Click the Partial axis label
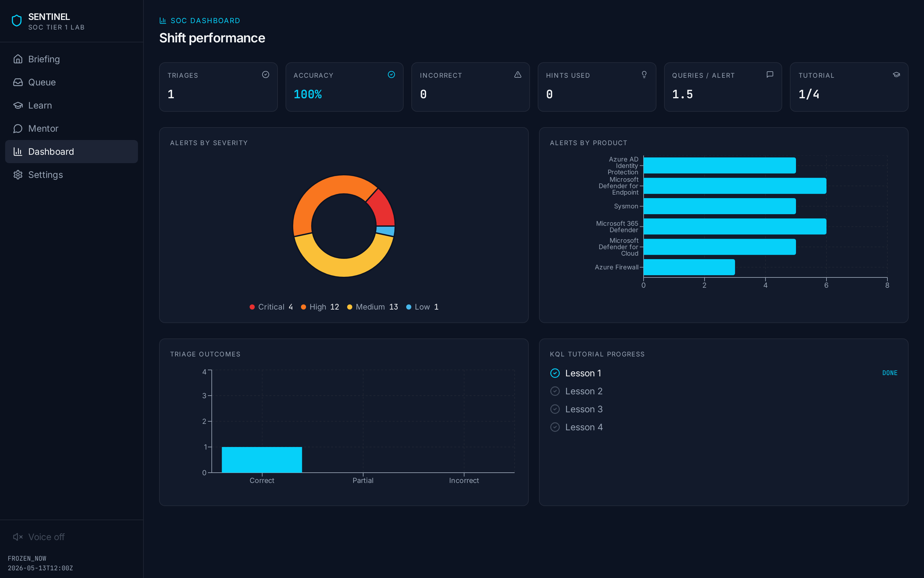This screenshot has height=578, width=924. pos(363,480)
